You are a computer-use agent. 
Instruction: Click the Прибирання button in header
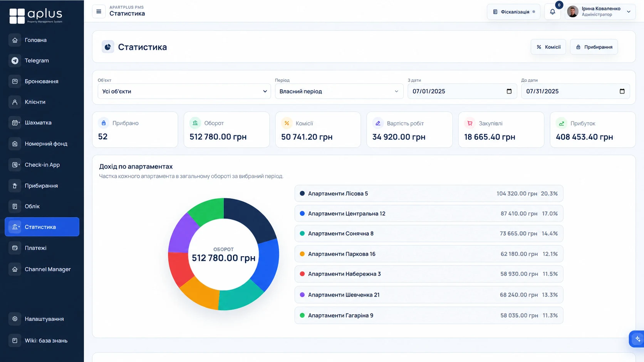(x=594, y=47)
